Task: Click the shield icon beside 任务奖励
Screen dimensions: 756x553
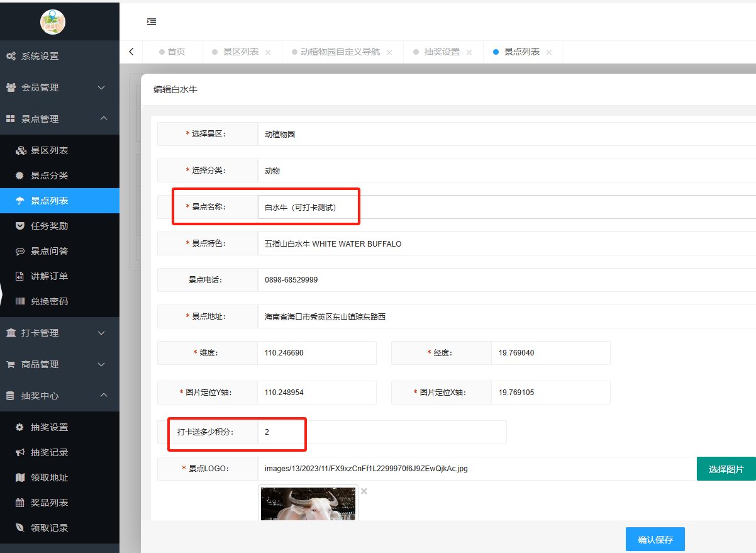Action: [20, 226]
